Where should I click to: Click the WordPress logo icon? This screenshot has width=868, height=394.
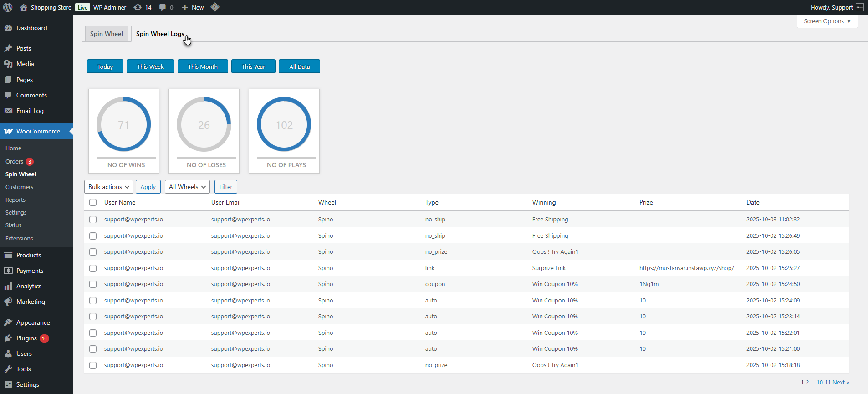(x=8, y=7)
